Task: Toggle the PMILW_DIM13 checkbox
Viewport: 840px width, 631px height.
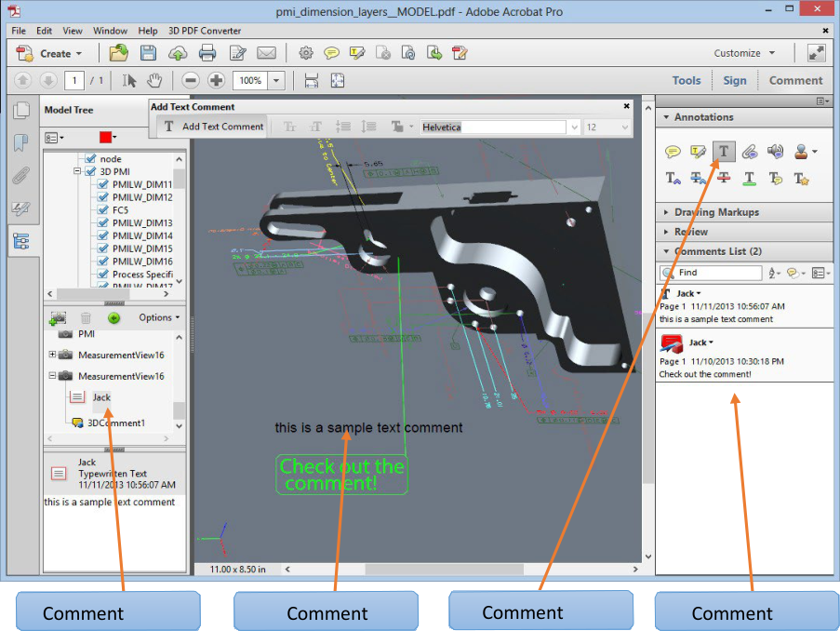Action: tap(103, 223)
